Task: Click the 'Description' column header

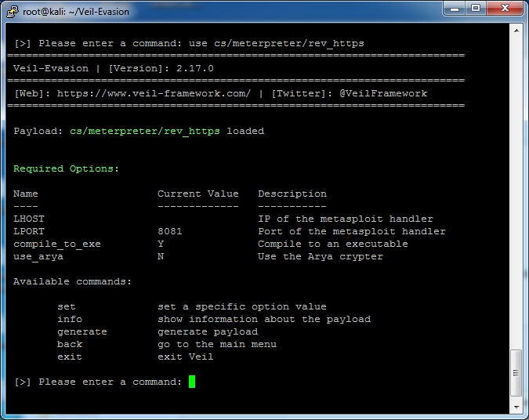Action: [x=292, y=194]
